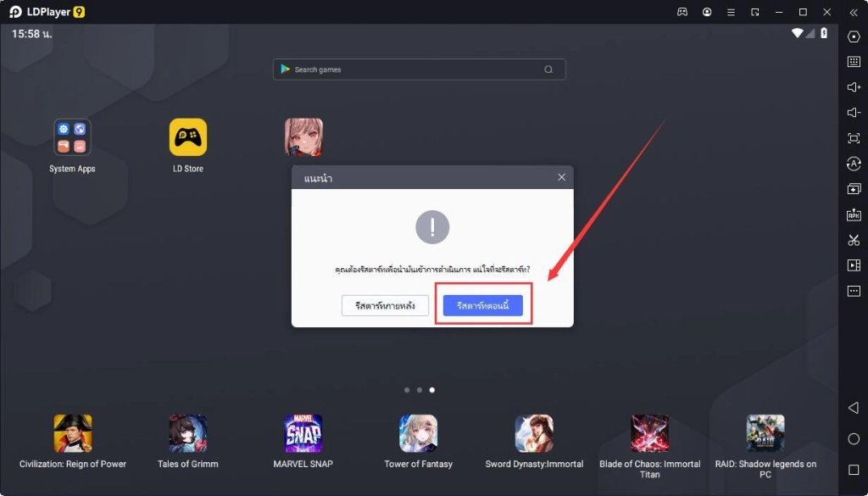Toggle fullscreen mode from sidebar
Viewport: 868px width, 496px height.
pos(854,138)
